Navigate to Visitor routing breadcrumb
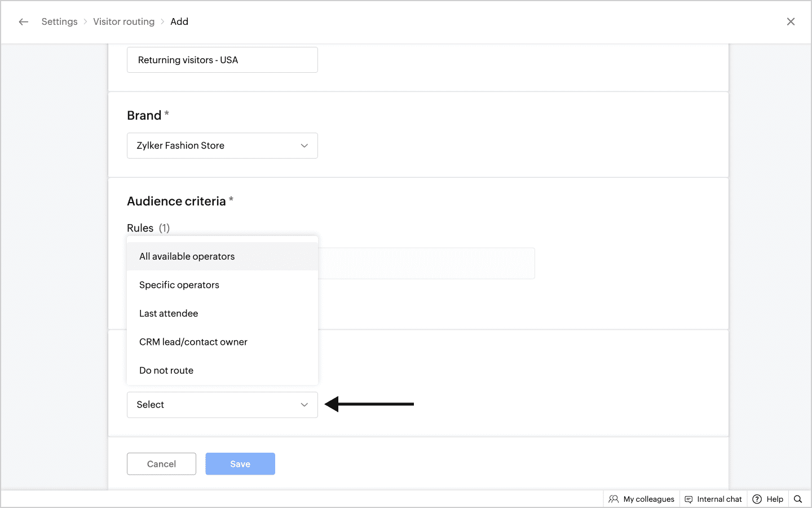Viewport: 812px width, 508px height. tap(123, 22)
